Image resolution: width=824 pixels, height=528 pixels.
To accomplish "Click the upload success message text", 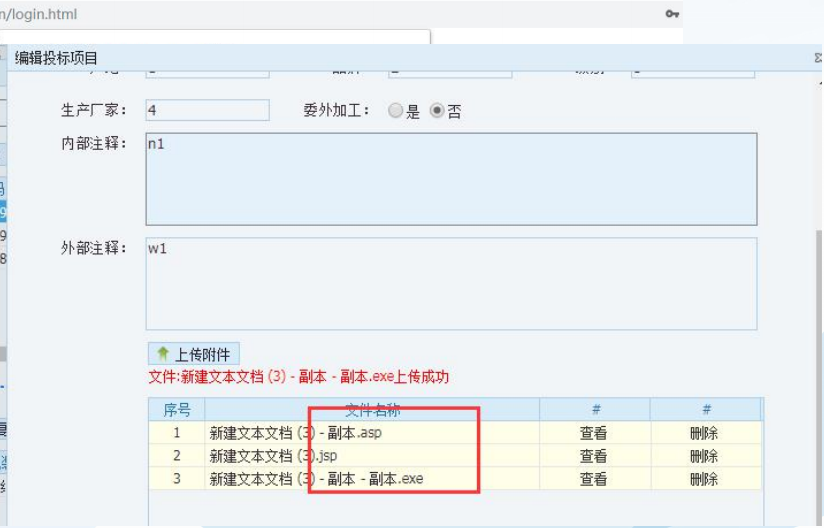I will tap(298, 377).
